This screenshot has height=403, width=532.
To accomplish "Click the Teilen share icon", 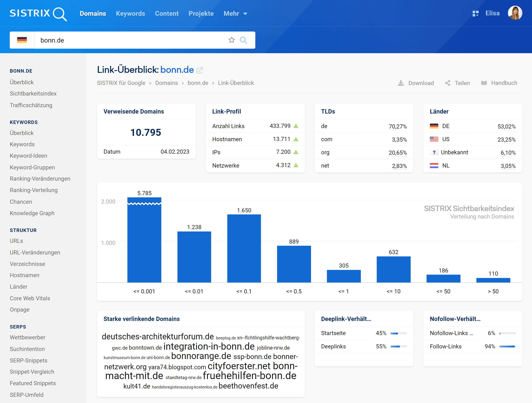I will click(x=447, y=83).
